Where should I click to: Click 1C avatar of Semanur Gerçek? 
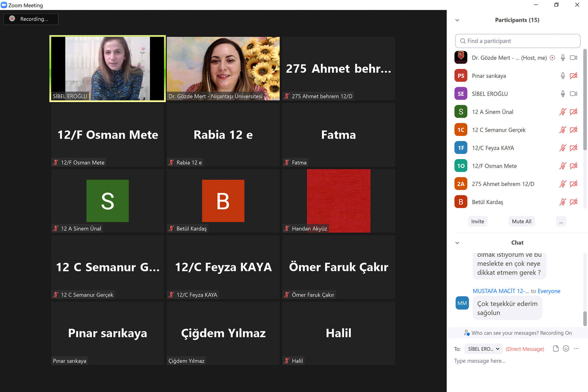coord(461,130)
